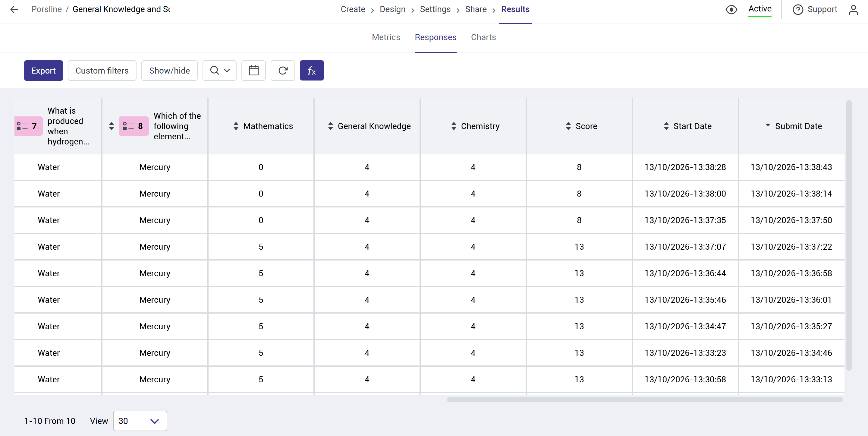This screenshot has width=868, height=436.
Task: Sort by Score column arrows
Action: point(568,126)
